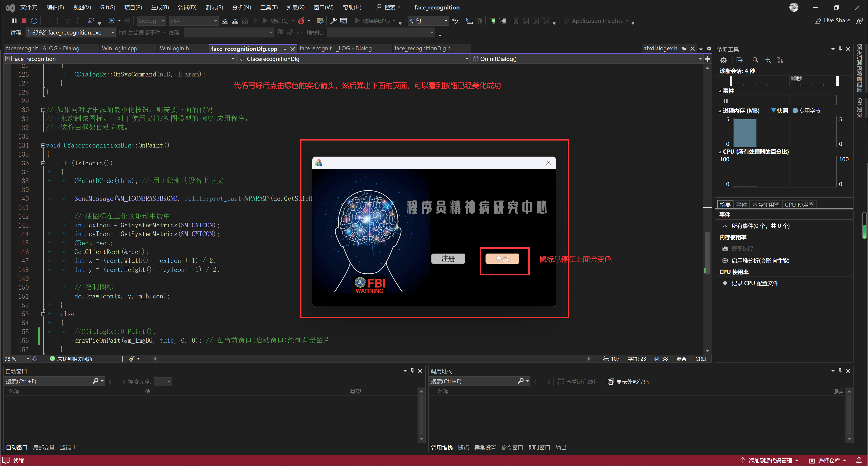Click the restart debugging icon

(x=34, y=21)
